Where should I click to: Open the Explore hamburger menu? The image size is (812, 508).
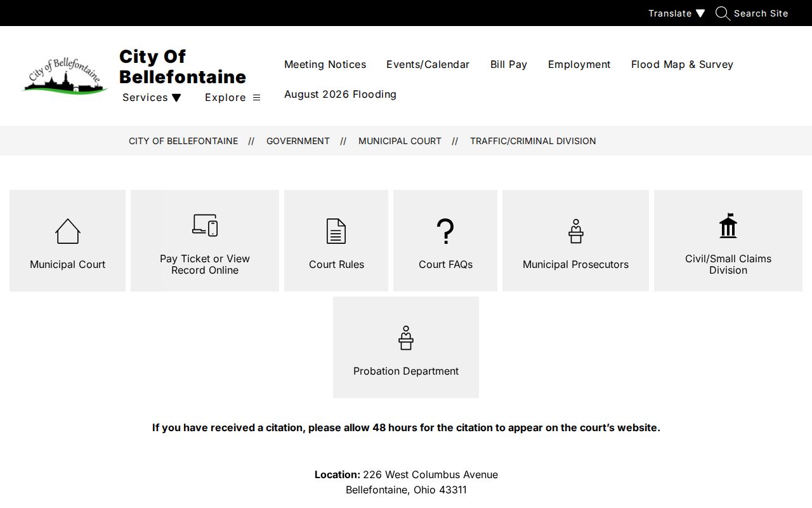pyautogui.click(x=233, y=97)
